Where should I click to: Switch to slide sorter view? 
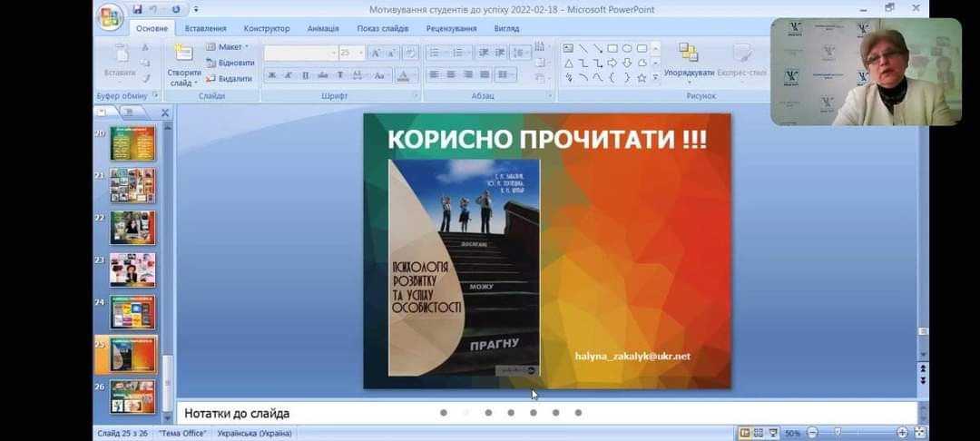pyautogui.click(x=759, y=433)
